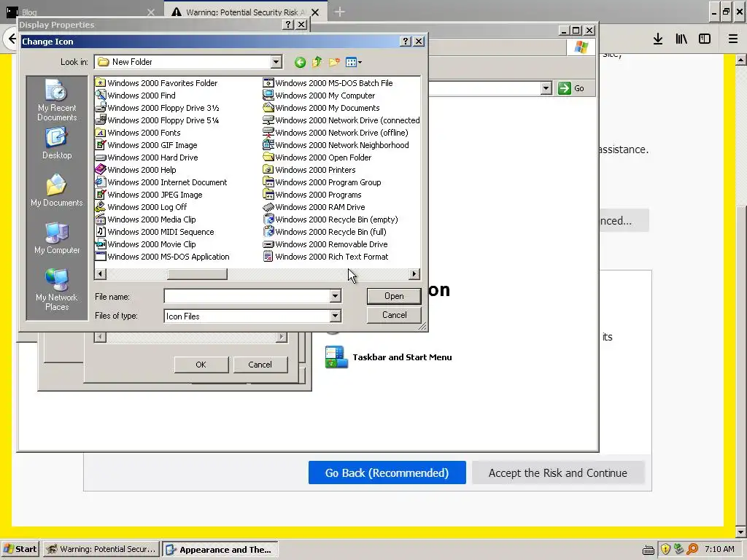Open Taskbar and Start Menu icon

336,357
